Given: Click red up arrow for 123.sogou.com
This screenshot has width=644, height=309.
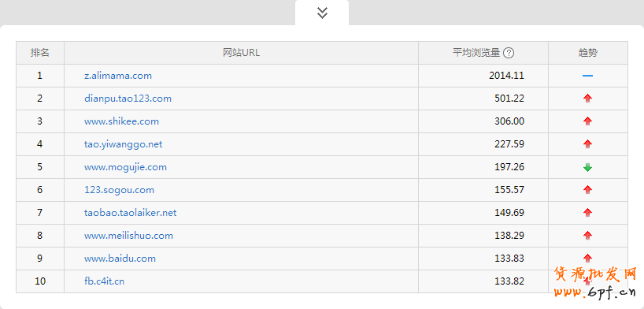Looking at the screenshot, I should click(588, 190).
